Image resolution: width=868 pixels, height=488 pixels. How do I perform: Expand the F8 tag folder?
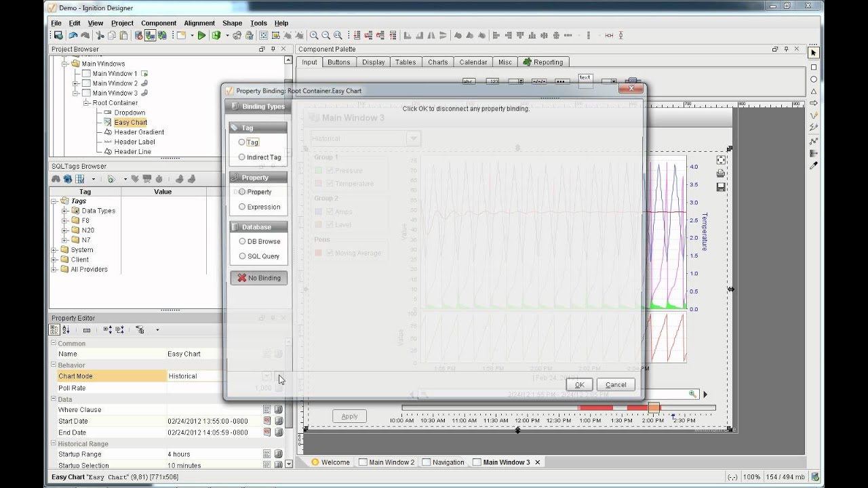[65, 220]
